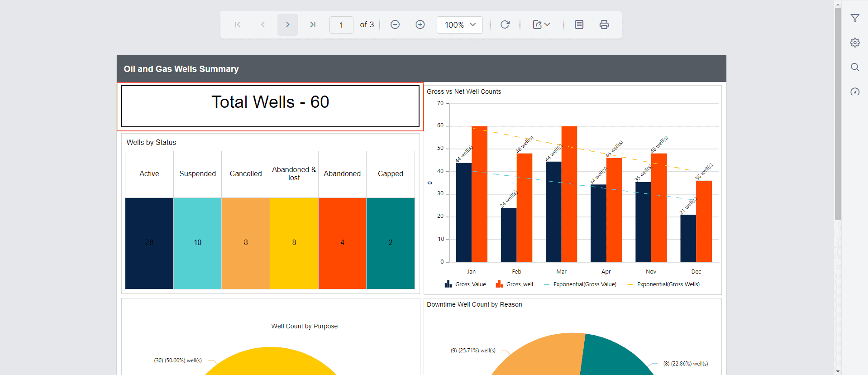The width and height of the screenshot is (868, 375).
Task: Click the Apr Gross_well orange bar
Action: [x=614, y=210]
